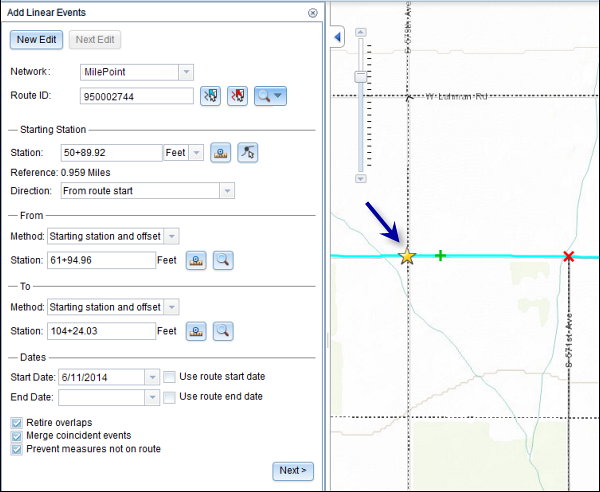Click the select route on map icon
This screenshot has height=492, width=600.
(210, 96)
